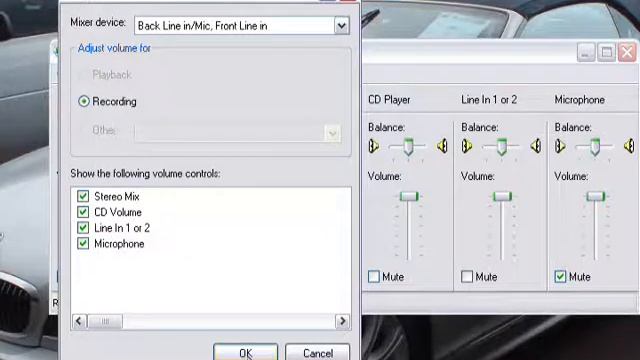Uncheck the Stereo Mix checkbox

pos(83,196)
